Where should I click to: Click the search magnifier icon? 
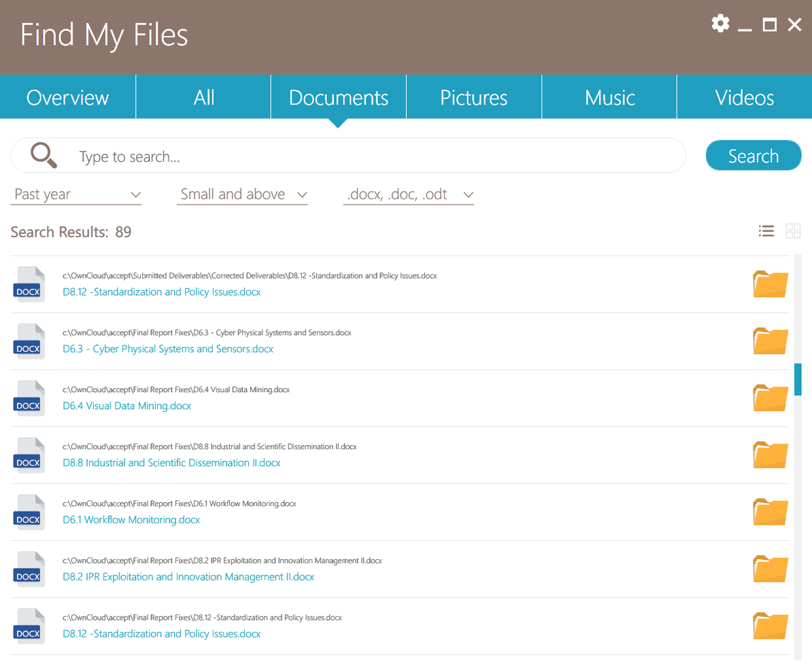43,155
